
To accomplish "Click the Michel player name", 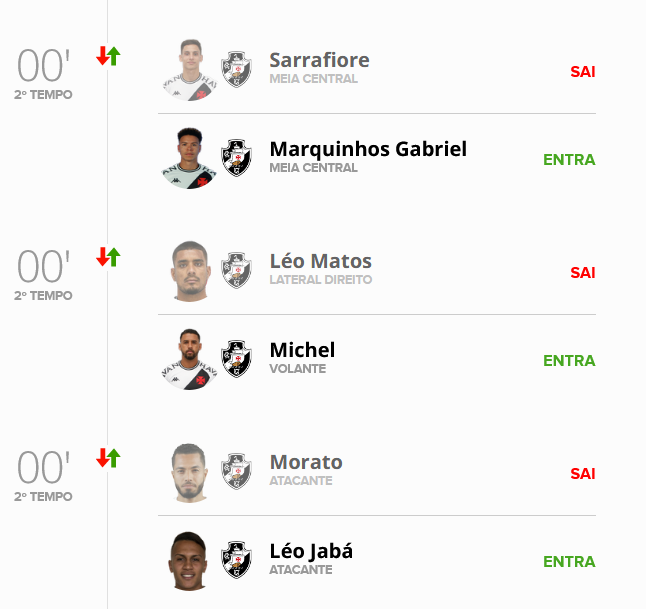I will [x=302, y=350].
